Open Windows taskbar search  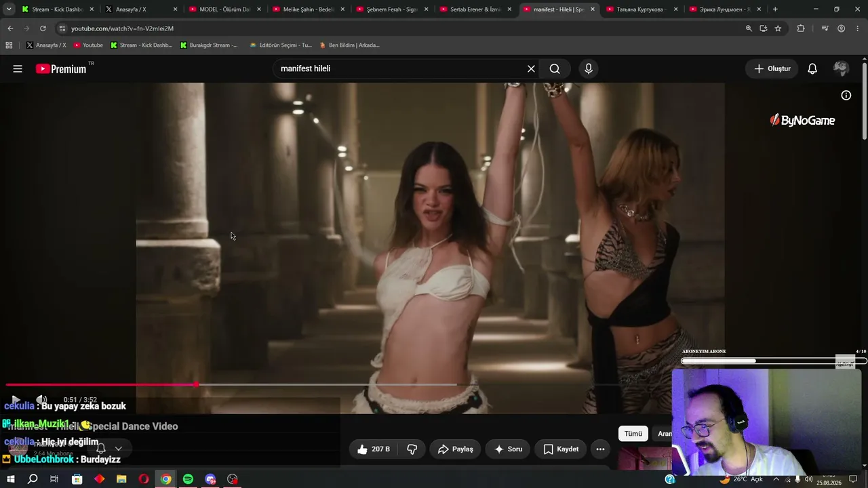click(x=33, y=479)
